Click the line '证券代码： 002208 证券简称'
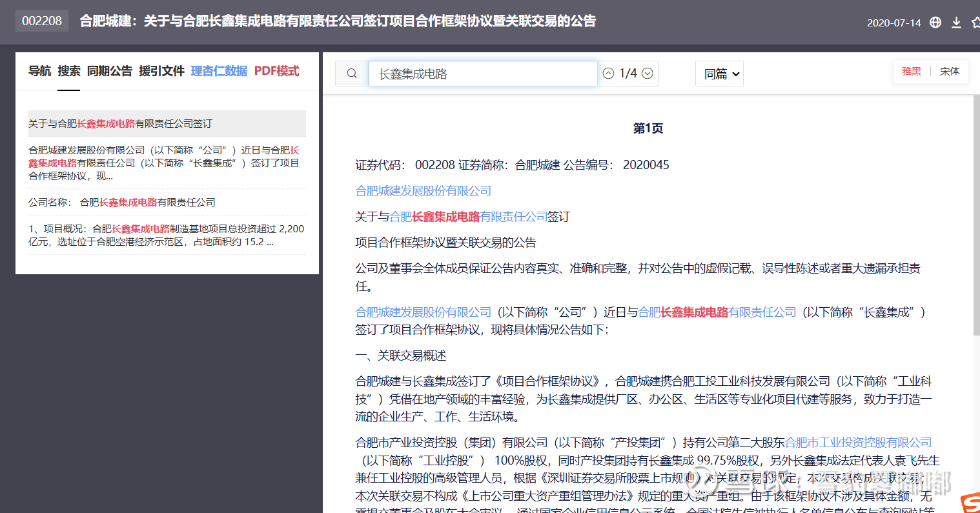 coord(513,165)
